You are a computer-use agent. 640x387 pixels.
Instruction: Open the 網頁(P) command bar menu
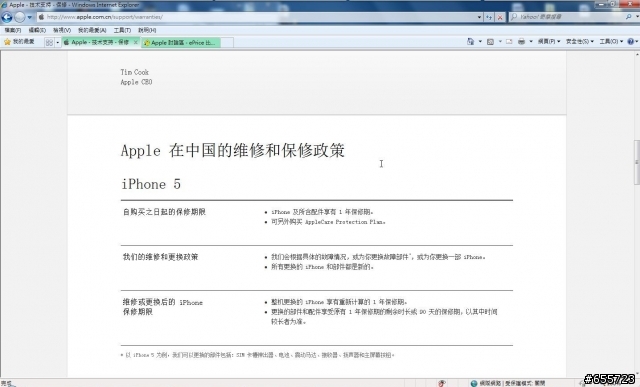(549, 42)
